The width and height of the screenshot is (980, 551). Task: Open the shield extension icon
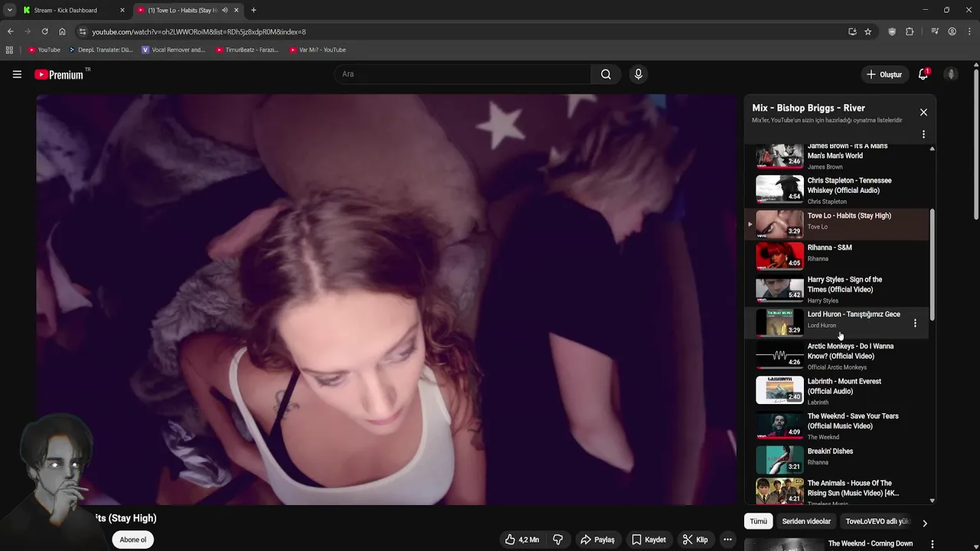click(x=892, y=31)
